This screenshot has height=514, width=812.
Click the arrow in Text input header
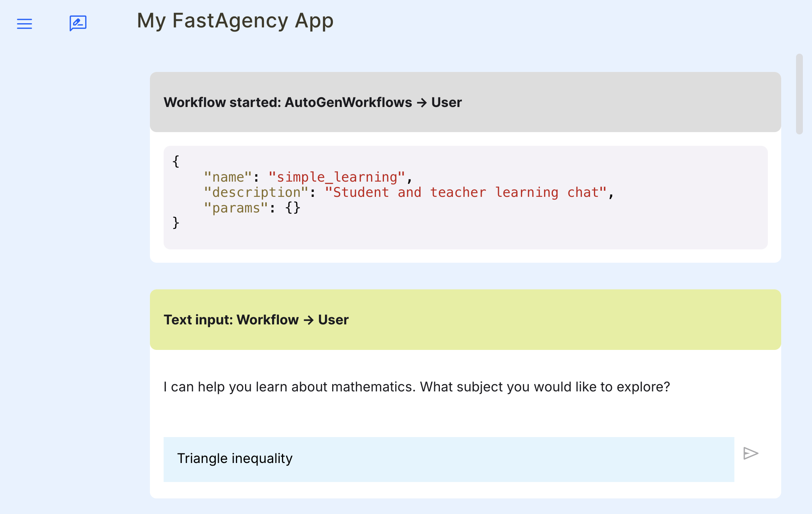coord(308,320)
